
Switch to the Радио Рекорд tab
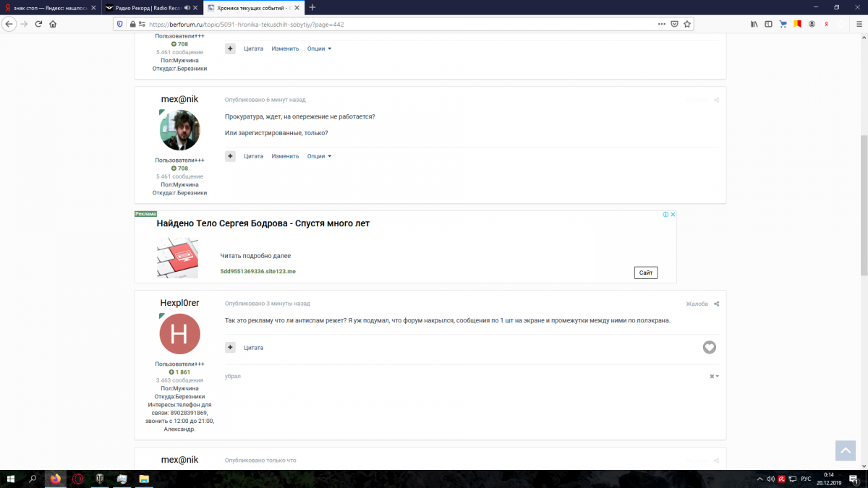click(143, 7)
